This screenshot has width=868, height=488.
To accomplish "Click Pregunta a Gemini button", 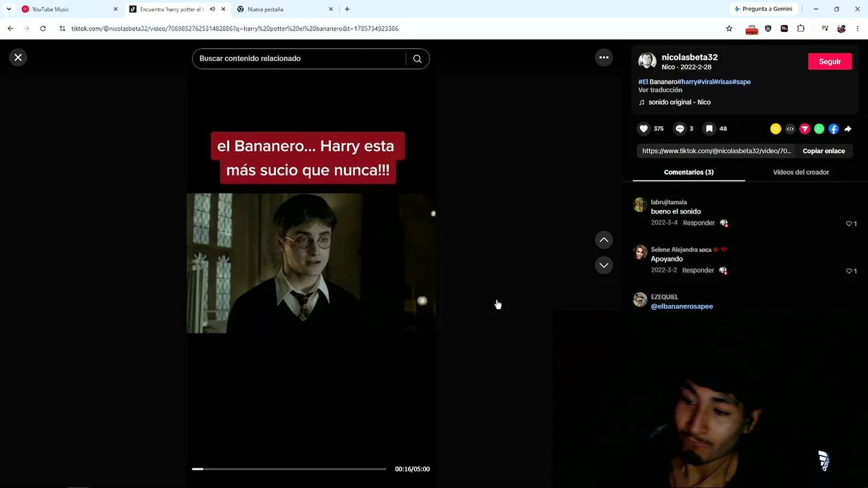I will pos(763,9).
